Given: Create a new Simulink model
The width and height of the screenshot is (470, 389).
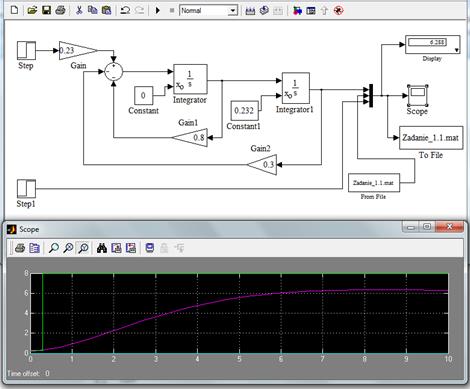Looking at the screenshot, I should tap(14, 10).
